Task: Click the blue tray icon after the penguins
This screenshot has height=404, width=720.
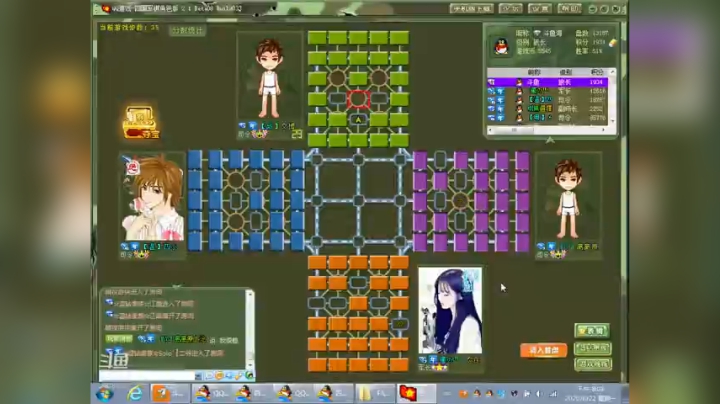Action: tap(501, 394)
